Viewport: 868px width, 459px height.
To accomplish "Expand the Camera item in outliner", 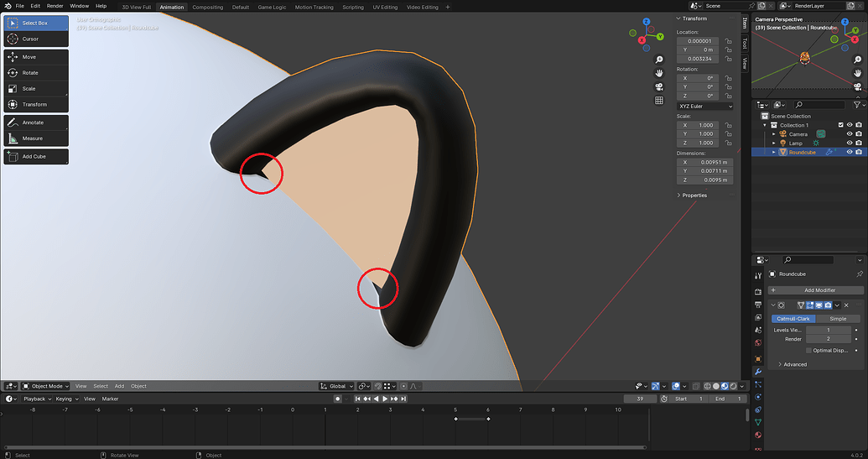I will click(774, 134).
